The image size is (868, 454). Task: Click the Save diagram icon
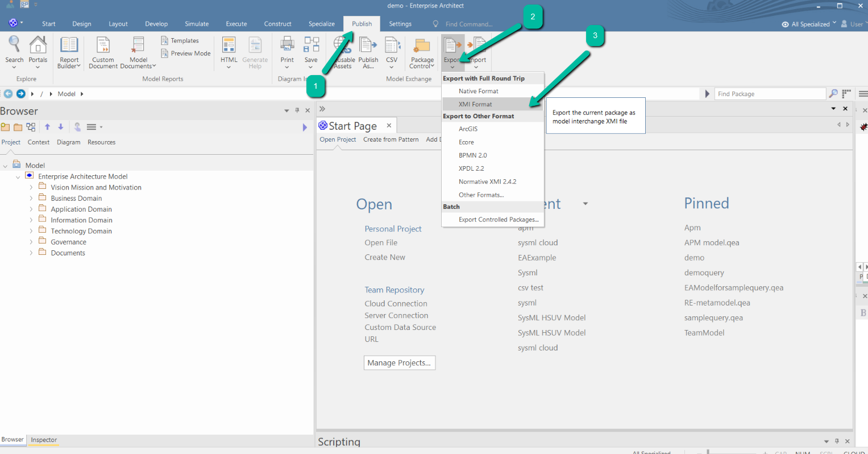311,44
